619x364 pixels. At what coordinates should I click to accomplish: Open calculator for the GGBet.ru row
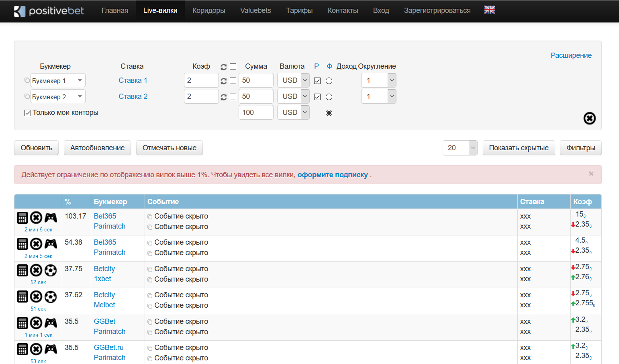pos(22,349)
